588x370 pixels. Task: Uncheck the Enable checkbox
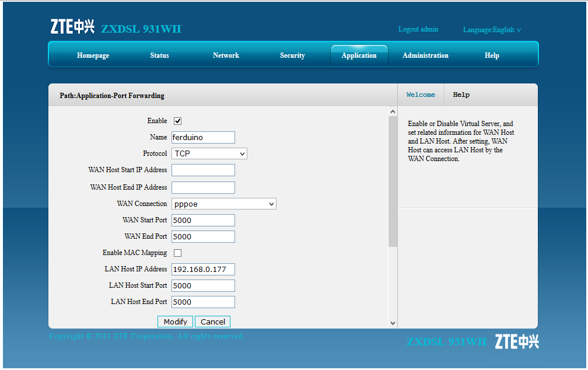pyautogui.click(x=178, y=121)
